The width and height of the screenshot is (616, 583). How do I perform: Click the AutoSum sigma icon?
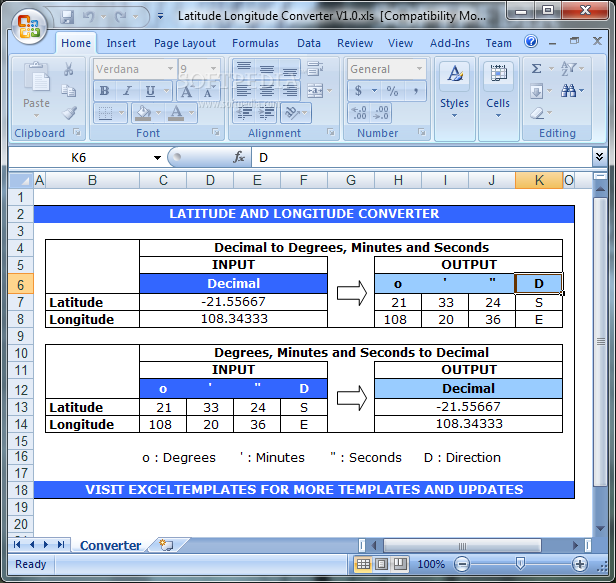point(537,69)
